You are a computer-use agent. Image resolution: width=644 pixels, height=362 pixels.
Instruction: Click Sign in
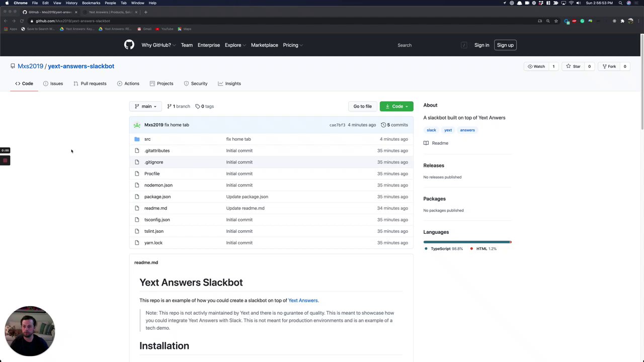(481, 45)
